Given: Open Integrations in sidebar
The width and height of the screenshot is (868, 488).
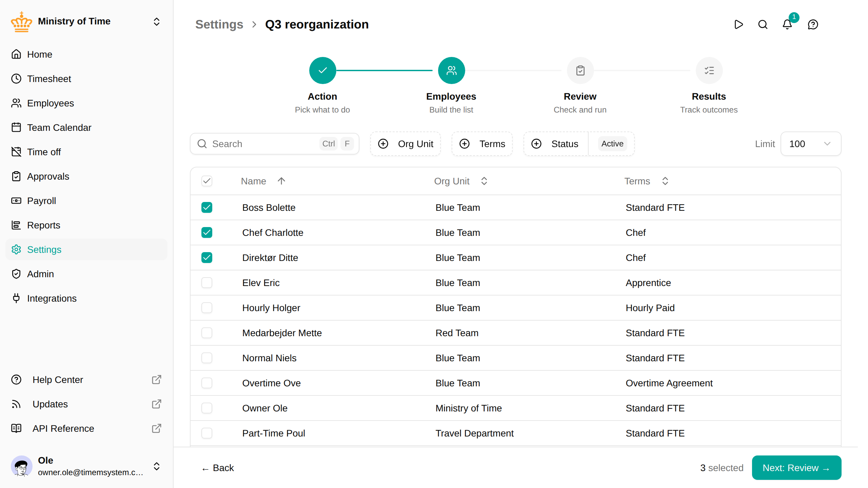Looking at the screenshot, I should (86, 298).
